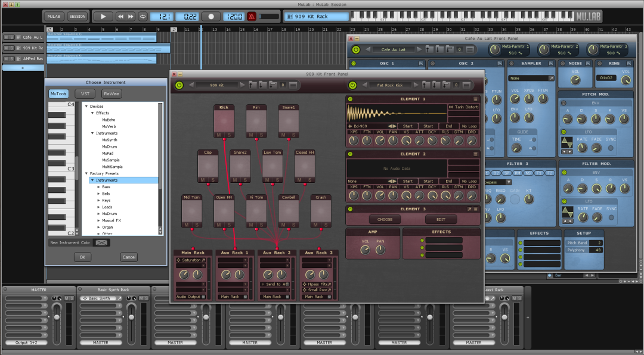
Task: Solo the Snare1 drum pad
Action: click(x=293, y=135)
